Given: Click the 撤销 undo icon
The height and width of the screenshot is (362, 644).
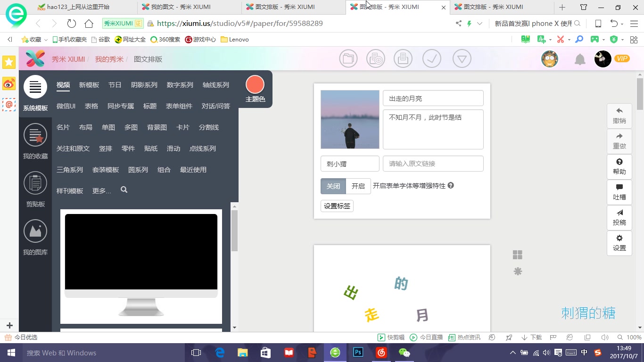Looking at the screenshot, I should tap(619, 115).
